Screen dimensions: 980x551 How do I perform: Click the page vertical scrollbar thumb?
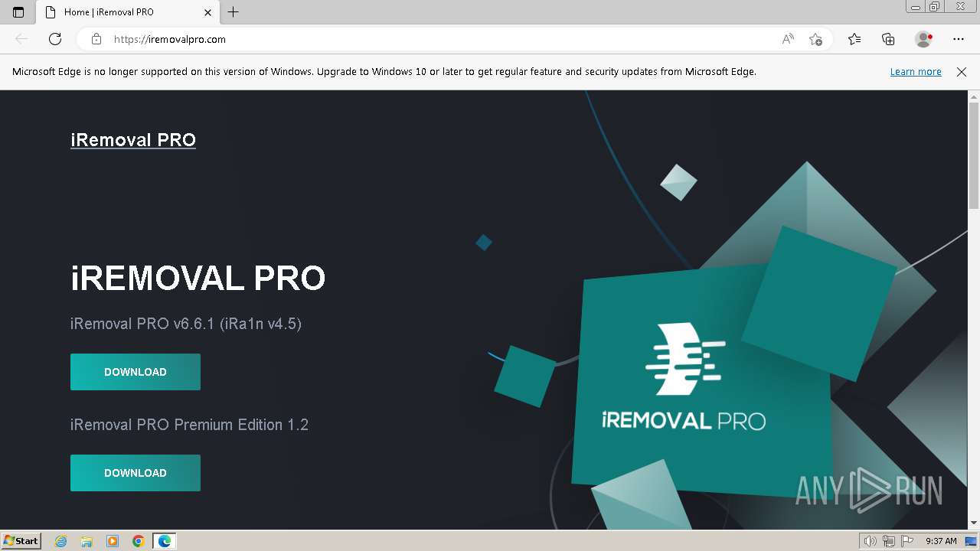[974, 155]
